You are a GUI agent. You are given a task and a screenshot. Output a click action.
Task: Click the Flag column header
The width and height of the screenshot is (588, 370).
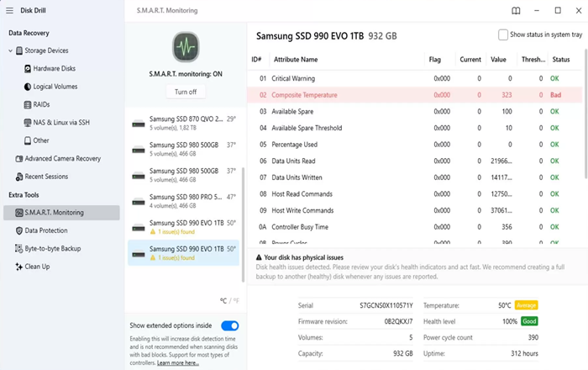point(435,60)
